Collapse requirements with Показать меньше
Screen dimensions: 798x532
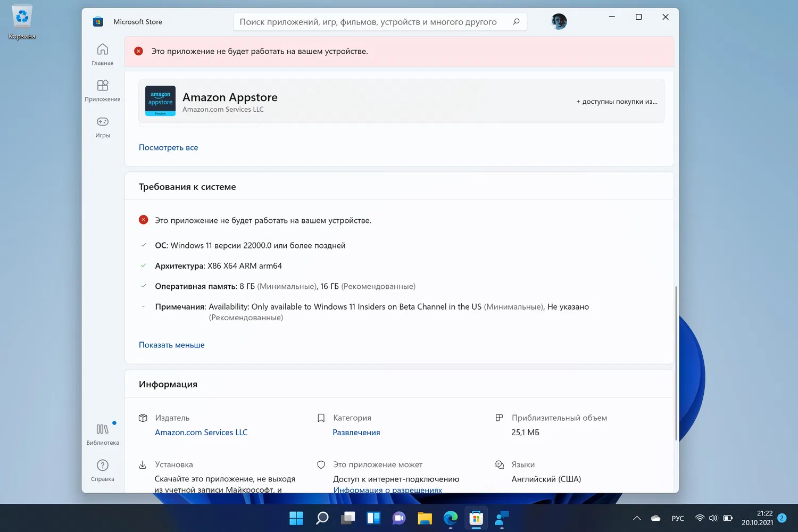tap(172, 345)
